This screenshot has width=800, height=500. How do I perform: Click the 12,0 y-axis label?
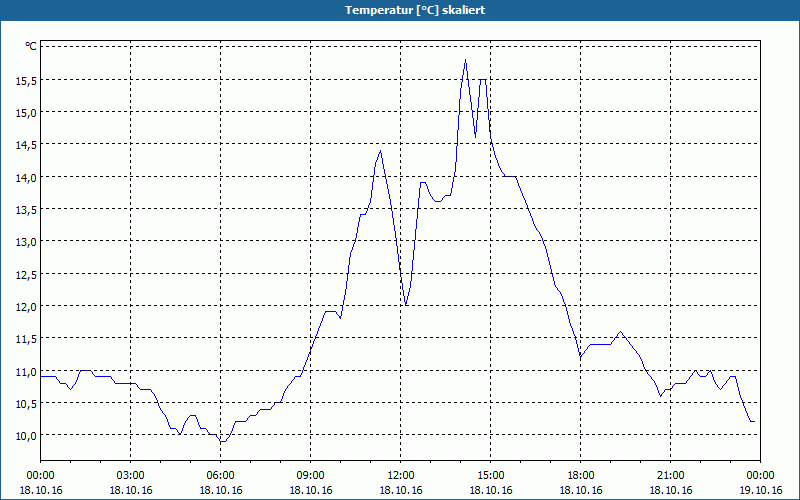click(27, 307)
